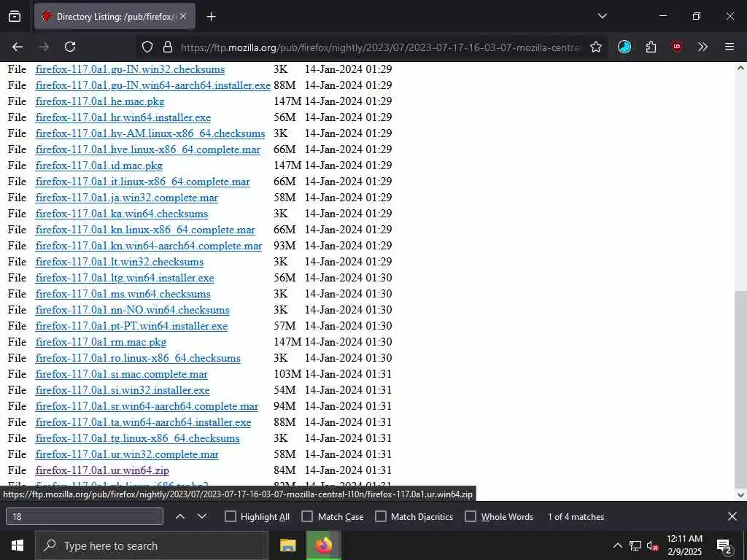View site security padlock information

(168, 47)
